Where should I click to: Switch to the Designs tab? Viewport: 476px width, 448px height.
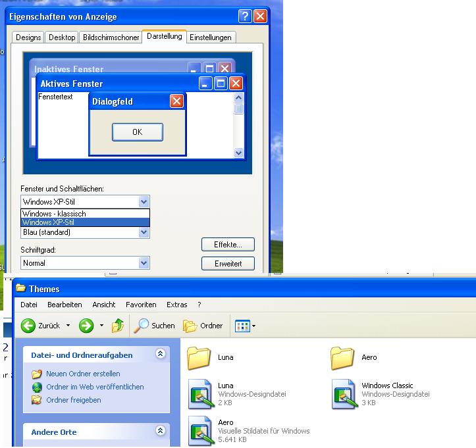pos(28,37)
